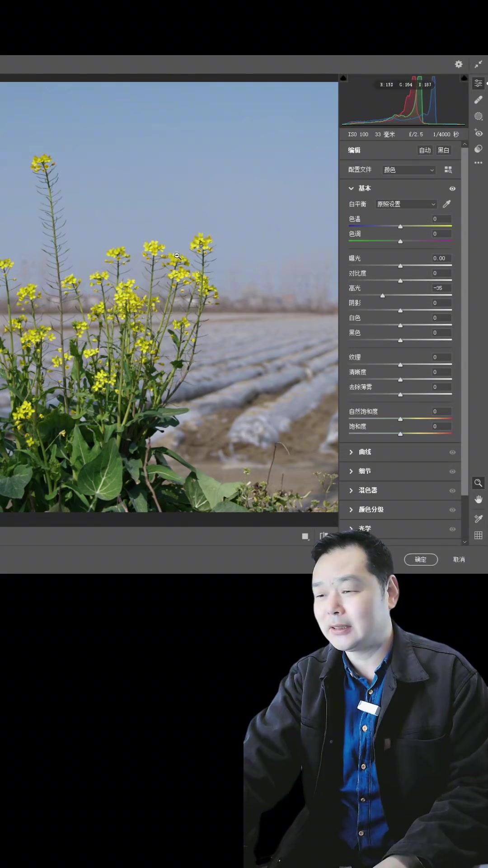This screenshot has width=488, height=868.
Task: Open Camera Raw preferences gear
Action: (x=459, y=64)
